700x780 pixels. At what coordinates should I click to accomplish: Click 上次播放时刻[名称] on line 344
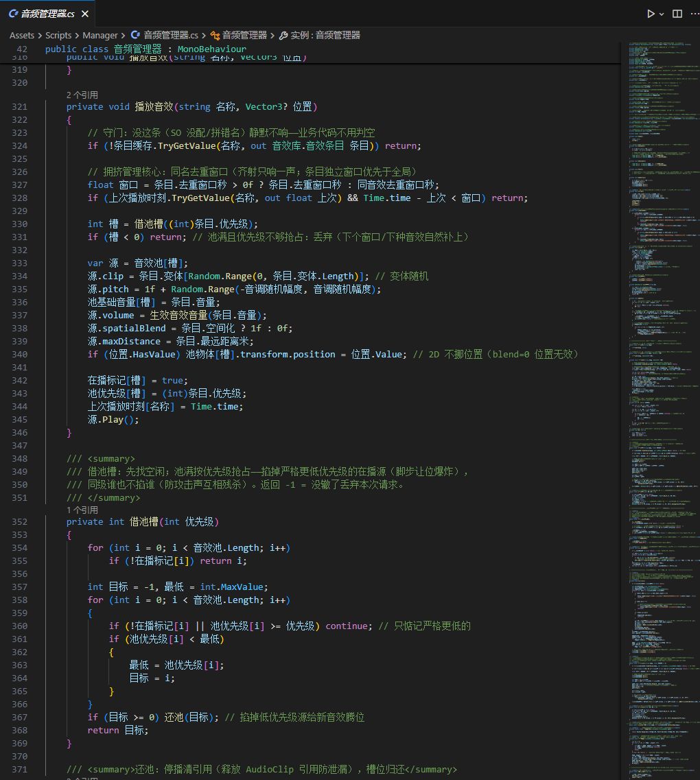click(x=131, y=406)
